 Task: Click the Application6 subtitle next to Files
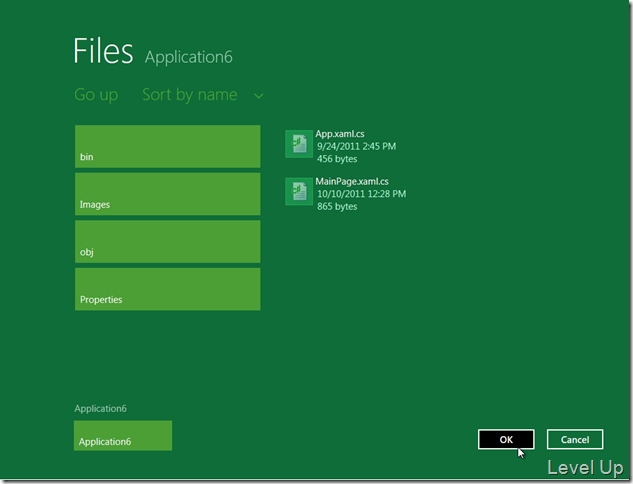(x=189, y=57)
